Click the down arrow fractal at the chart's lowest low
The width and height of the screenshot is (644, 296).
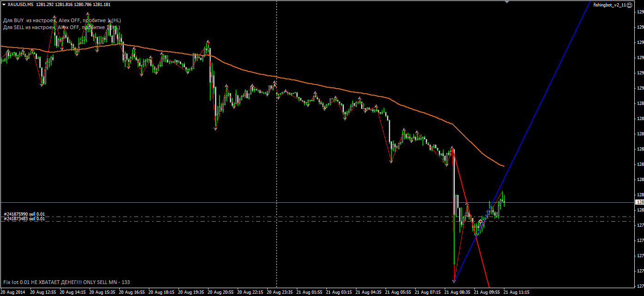coord(454,281)
